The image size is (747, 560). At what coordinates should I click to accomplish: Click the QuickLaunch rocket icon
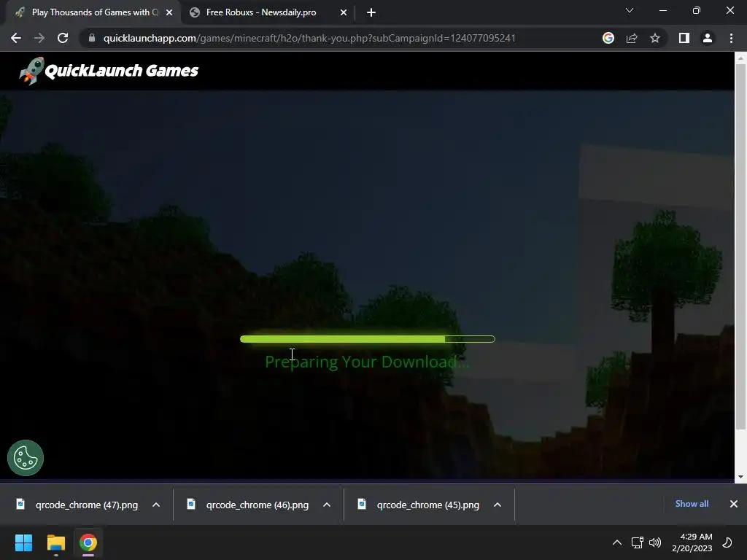click(x=32, y=71)
